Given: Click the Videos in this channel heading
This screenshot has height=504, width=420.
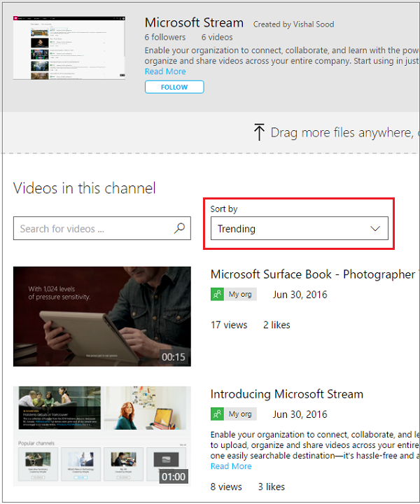Looking at the screenshot, I should point(85,188).
